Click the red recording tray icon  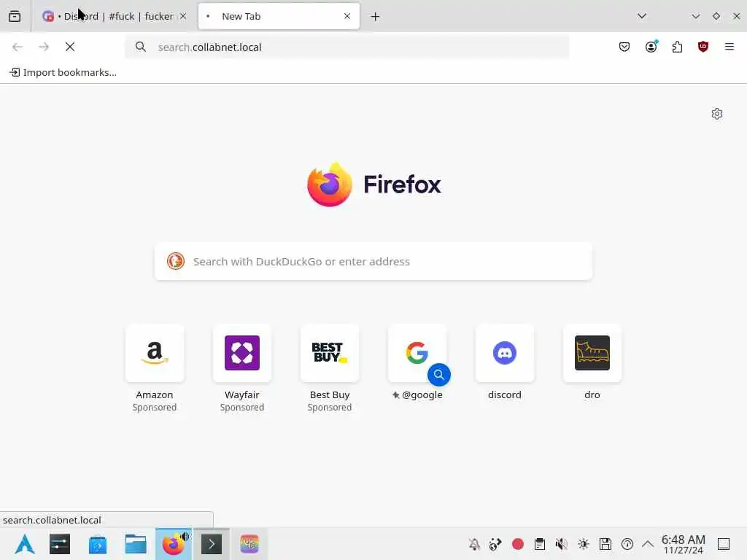[518, 544]
